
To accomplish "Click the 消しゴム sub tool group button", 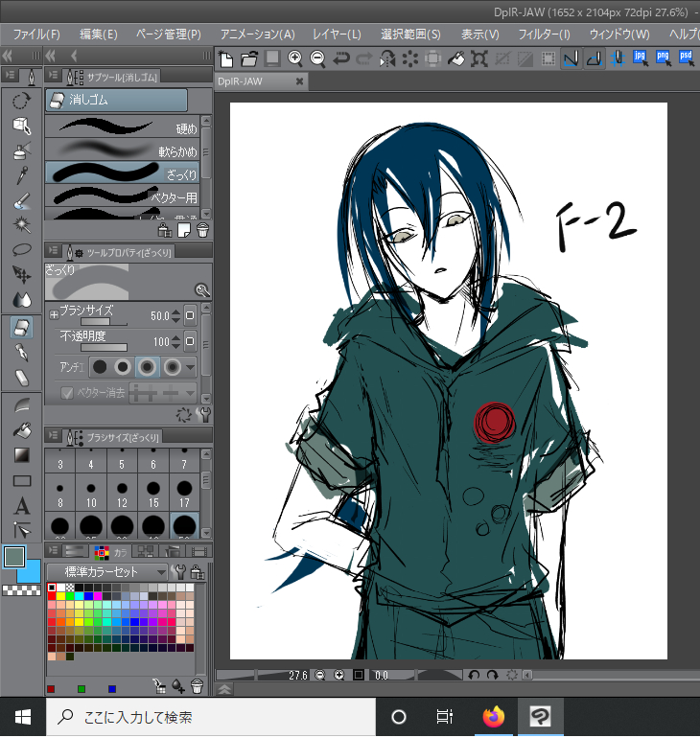I will tap(116, 100).
